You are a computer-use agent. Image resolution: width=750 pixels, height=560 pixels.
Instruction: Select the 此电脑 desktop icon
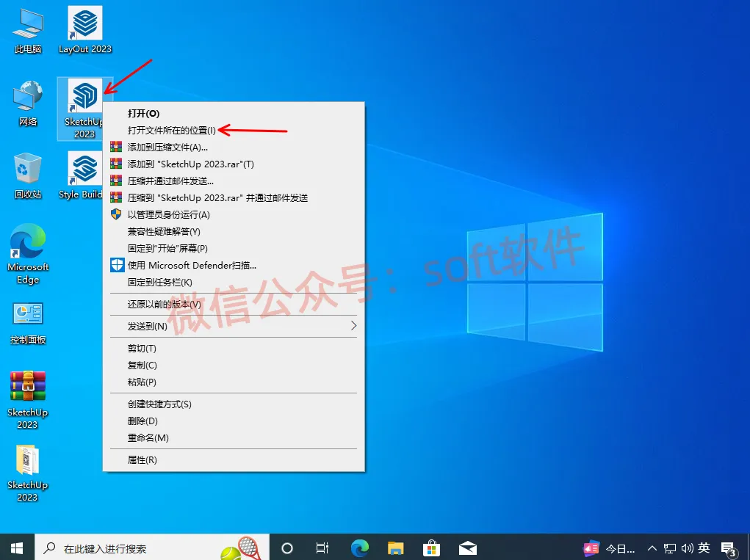[28, 31]
